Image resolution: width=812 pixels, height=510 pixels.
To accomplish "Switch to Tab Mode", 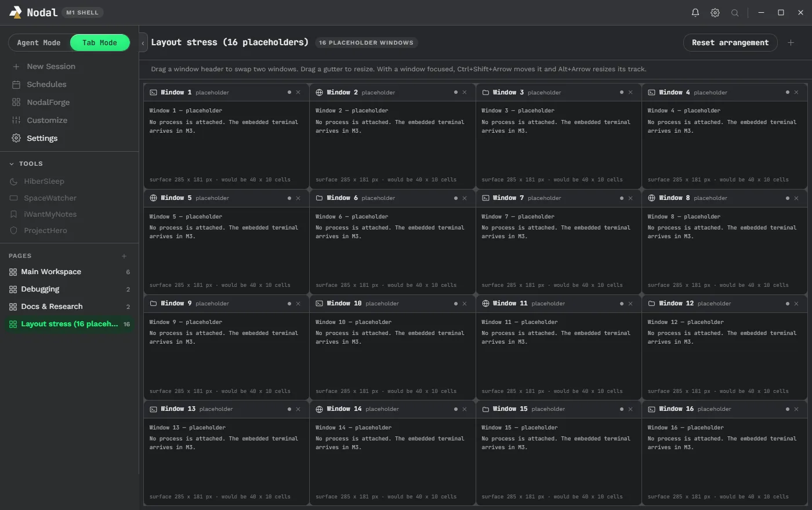I will (100, 42).
